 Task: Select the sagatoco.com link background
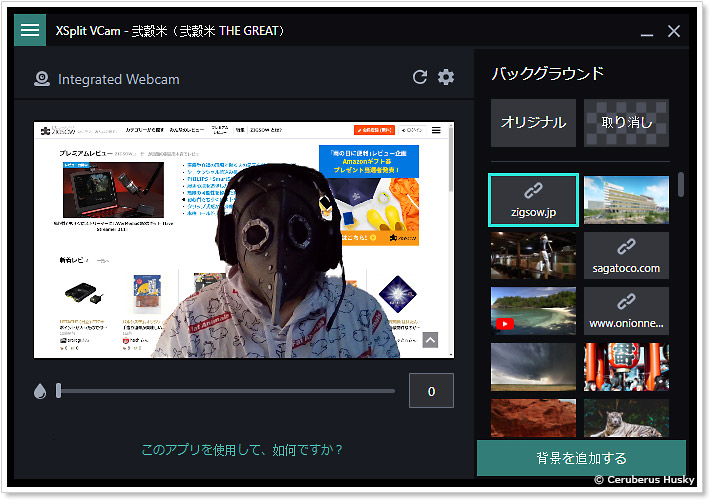point(626,255)
